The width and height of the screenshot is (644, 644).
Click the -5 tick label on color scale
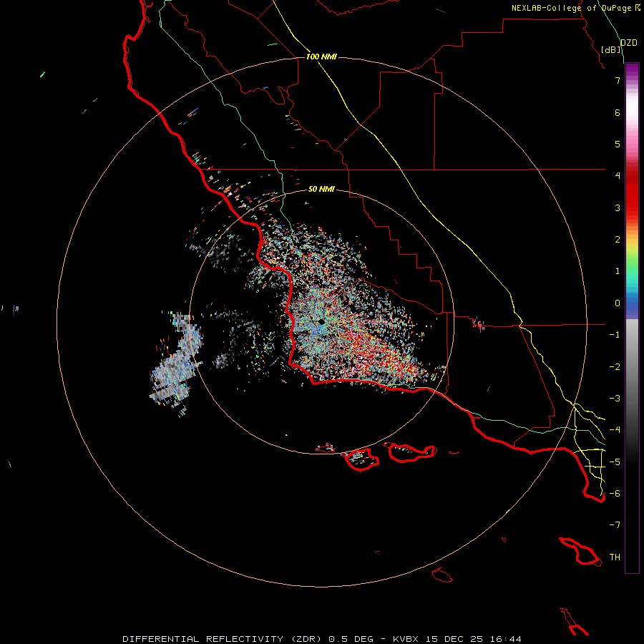coord(615,462)
